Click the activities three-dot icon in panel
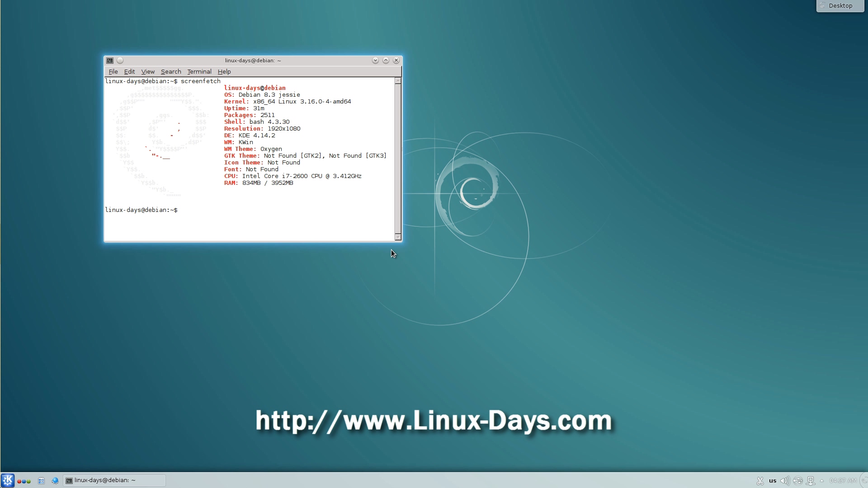This screenshot has width=868, height=488. (x=24, y=481)
